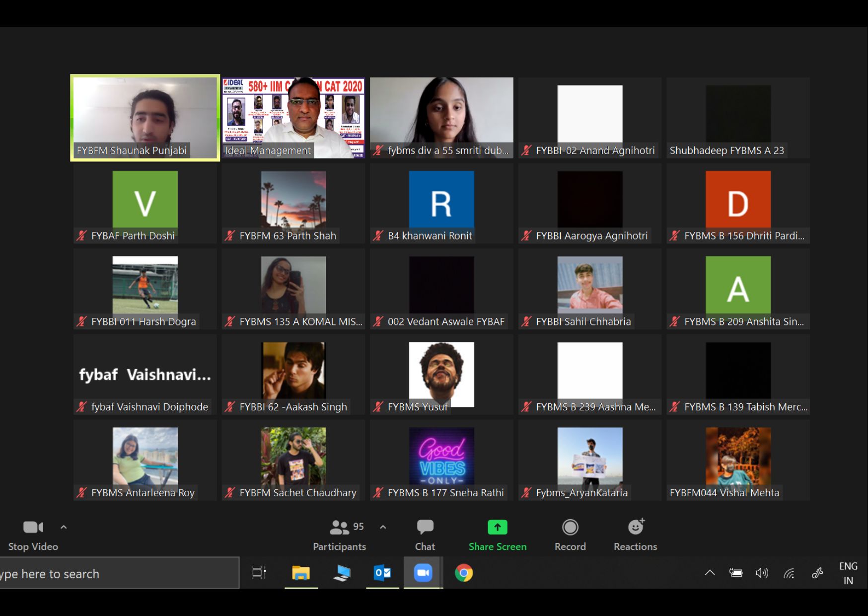The image size is (868, 616).
Task: Click the muted mic icon on Parth Shah
Action: click(x=230, y=236)
